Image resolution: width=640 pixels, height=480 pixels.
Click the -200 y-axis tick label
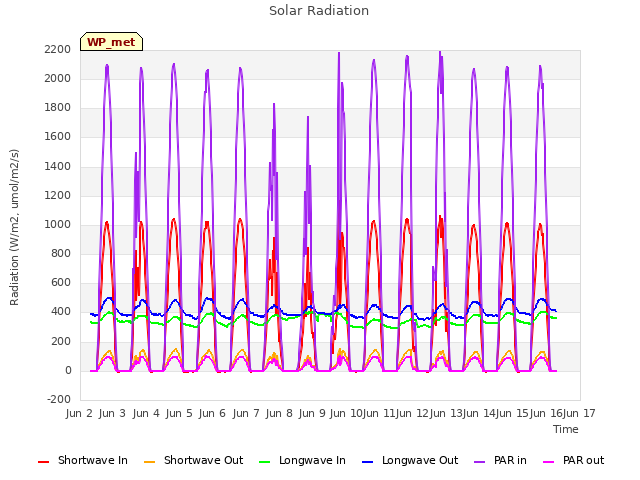pos(59,399)
